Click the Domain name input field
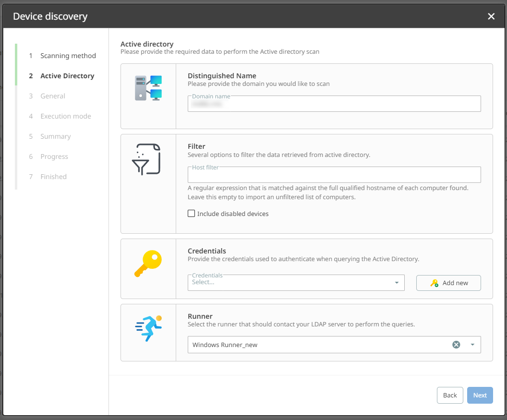507x420 pixels. click(x=334, y=104)
